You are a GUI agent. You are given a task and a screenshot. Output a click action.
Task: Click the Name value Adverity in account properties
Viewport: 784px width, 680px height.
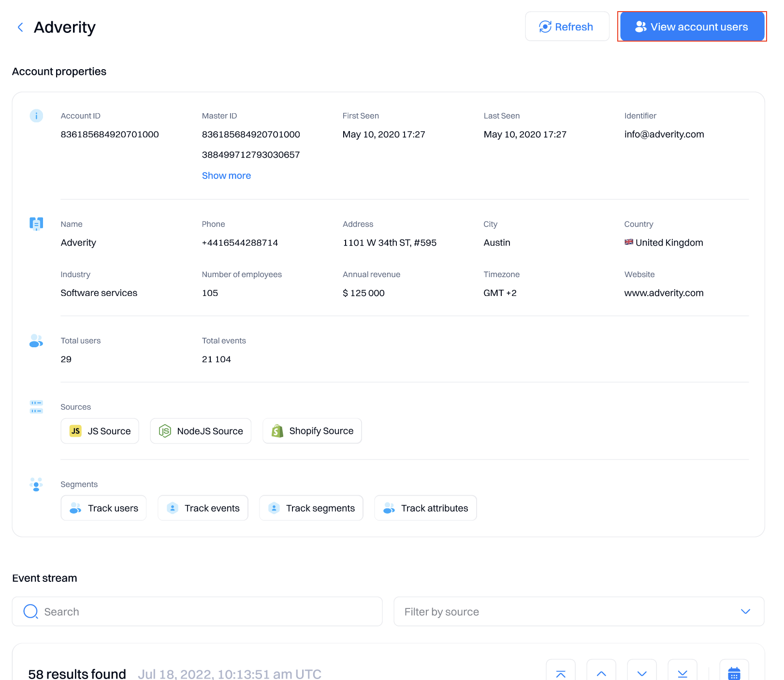point(78,243)
